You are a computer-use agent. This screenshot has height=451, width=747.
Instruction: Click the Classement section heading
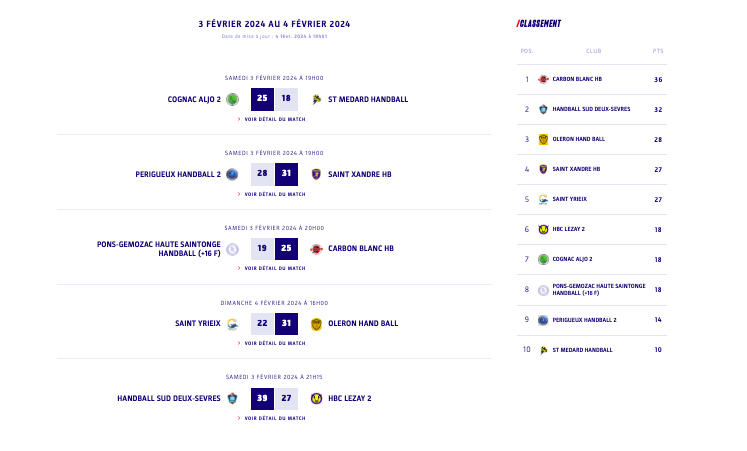click(539, 24)
